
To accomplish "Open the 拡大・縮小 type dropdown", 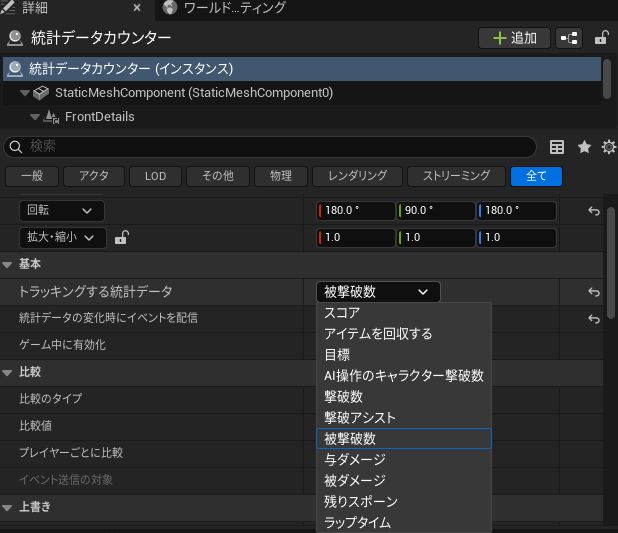I will pyautogui.click(x=63, y=238).
